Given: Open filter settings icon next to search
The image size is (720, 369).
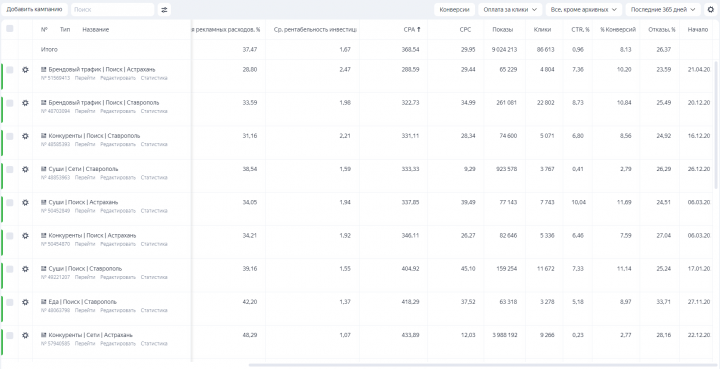Looking at the screenshot, I should [x=164, y=9].
